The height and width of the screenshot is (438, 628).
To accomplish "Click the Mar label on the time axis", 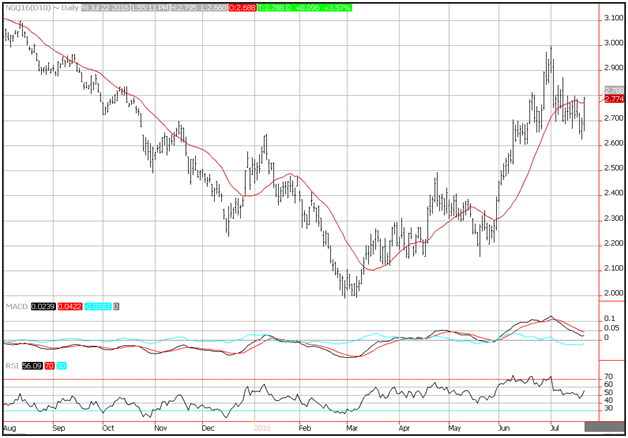I will [x=352, y=425].
